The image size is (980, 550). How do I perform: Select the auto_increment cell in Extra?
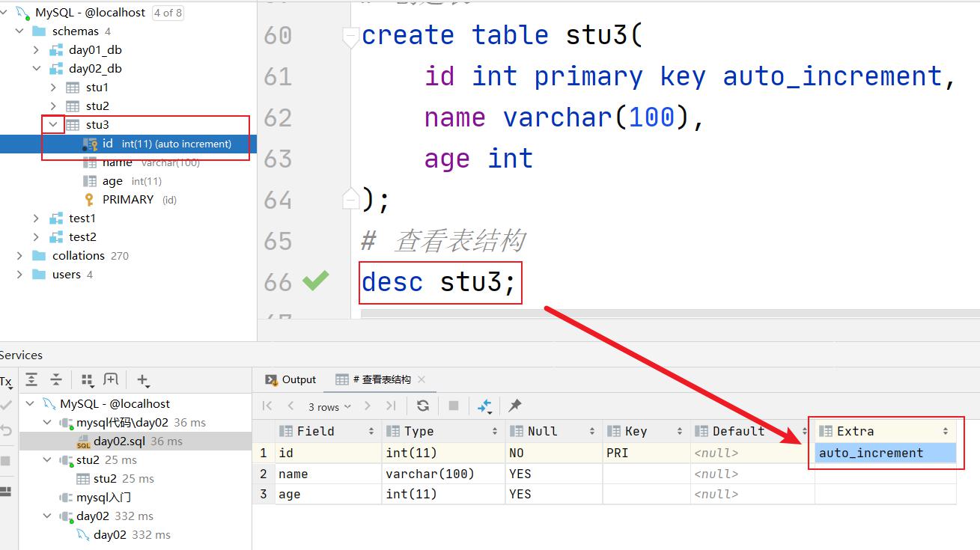(x=886, y=453)
